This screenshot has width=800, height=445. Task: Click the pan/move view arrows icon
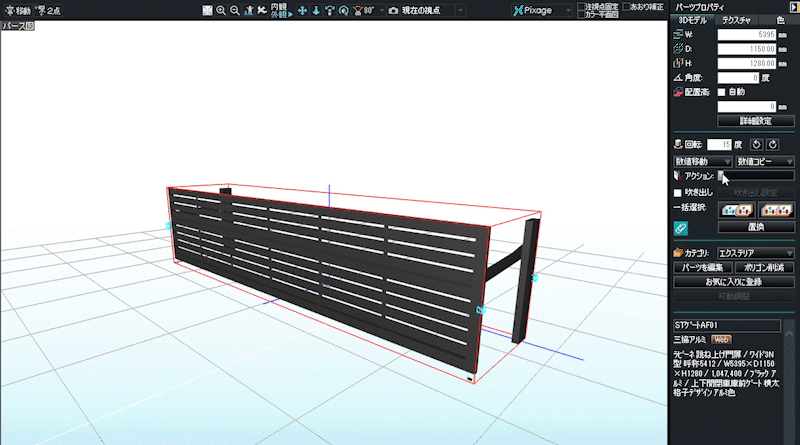[303, 10]
